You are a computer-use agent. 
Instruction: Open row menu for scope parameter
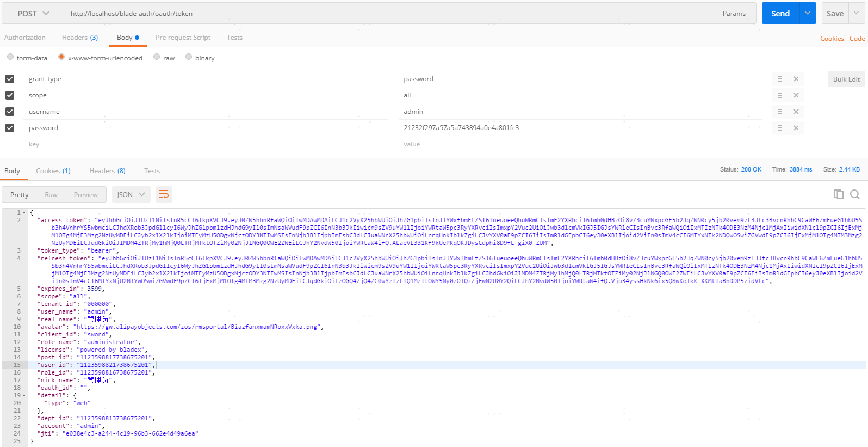tap(780, 95)
